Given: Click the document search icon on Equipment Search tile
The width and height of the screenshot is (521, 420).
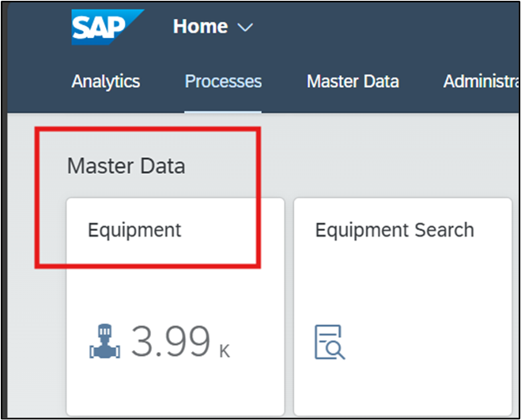Looking at the screenshot, I should click(x=330, y=342).
